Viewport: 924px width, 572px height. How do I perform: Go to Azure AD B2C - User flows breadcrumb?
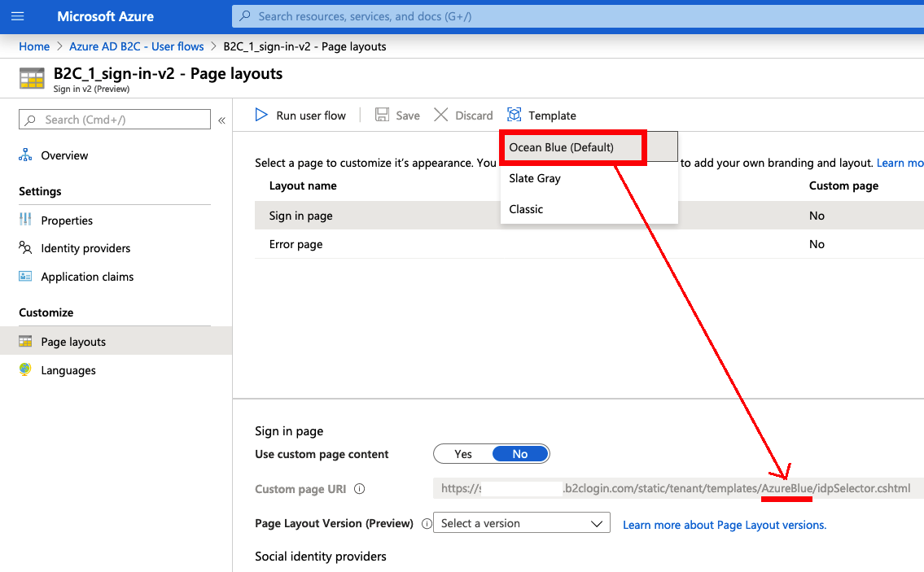tap(137, 46)
